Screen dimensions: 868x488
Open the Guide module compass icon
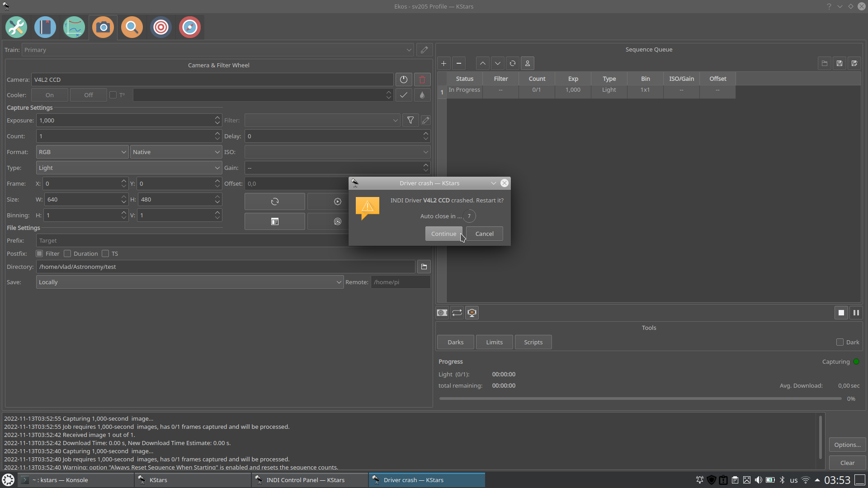190,28
